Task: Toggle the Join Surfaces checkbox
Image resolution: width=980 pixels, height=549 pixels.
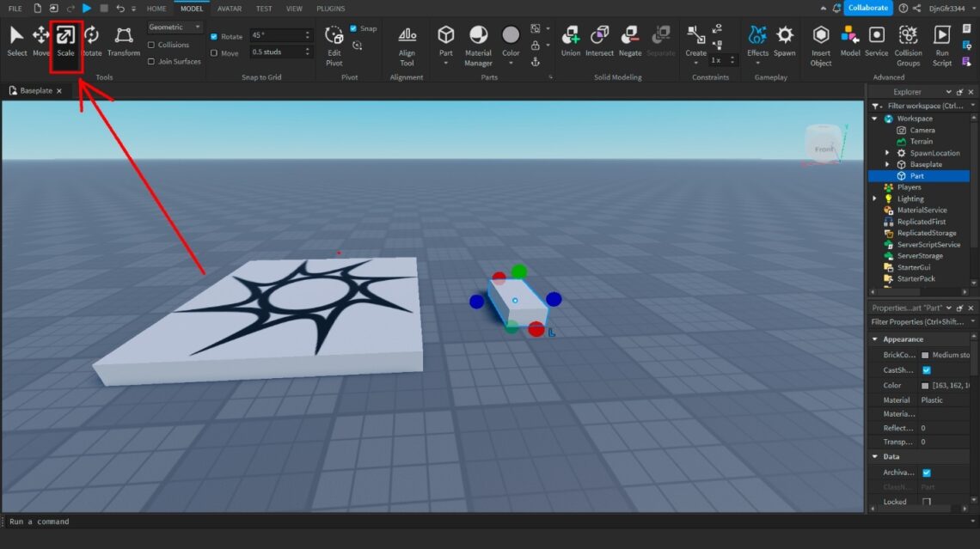Action: click(152, 62)
